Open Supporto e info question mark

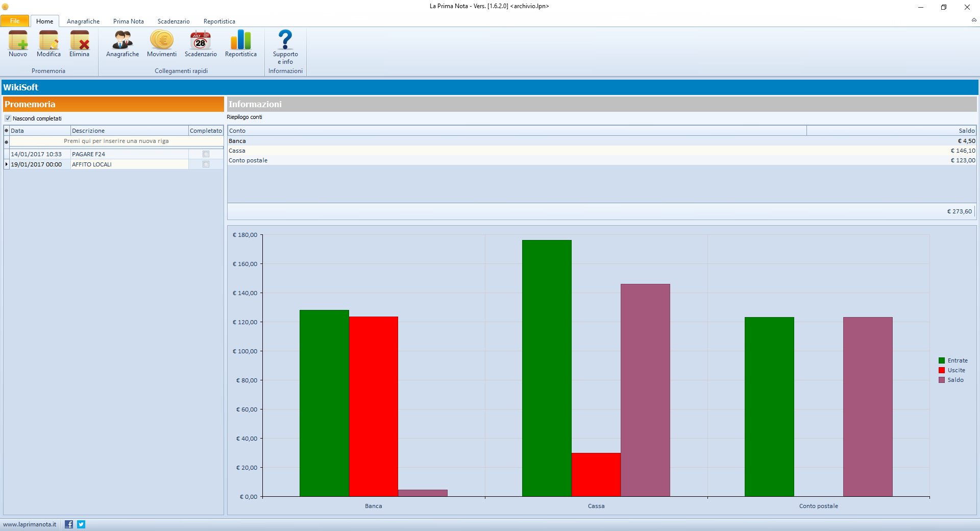[x=285, y=40]
